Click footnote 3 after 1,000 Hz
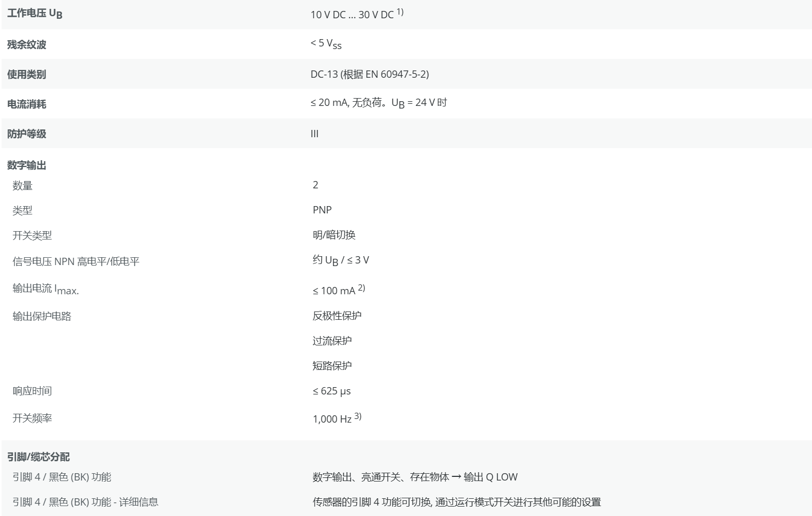The height and width of the screenshot is (516, 812). click(x=357, y=416)
